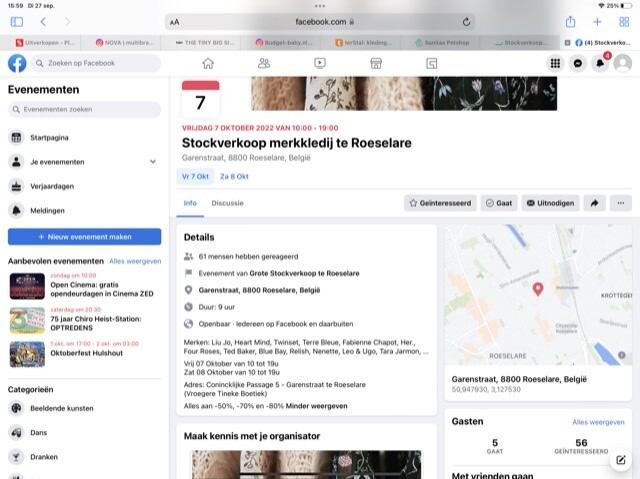Select Beeldende kunsten category
640x479 pixels.
coord(84,408)
